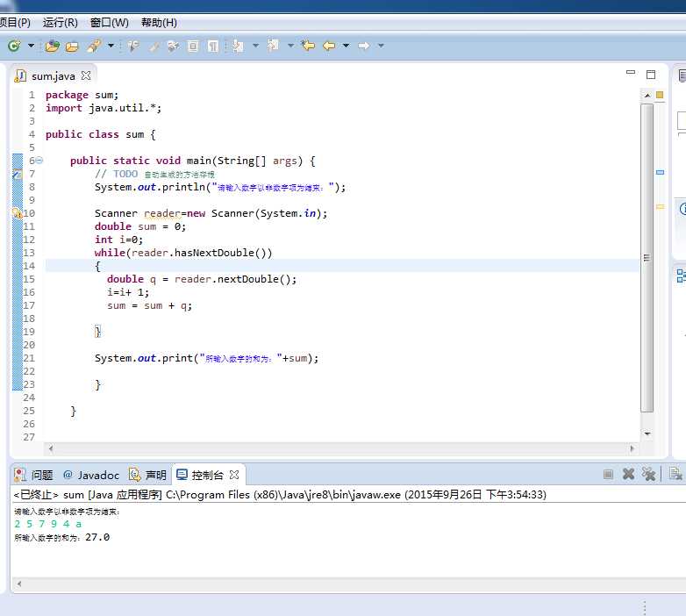The width and height of the screenshot is (686, 616).
Task: Click the task marker beside line 7
Action: pos(17,174)
